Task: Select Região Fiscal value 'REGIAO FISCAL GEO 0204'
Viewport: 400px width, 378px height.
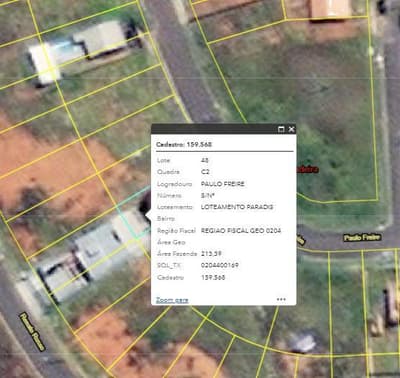Action: (241, 230)
